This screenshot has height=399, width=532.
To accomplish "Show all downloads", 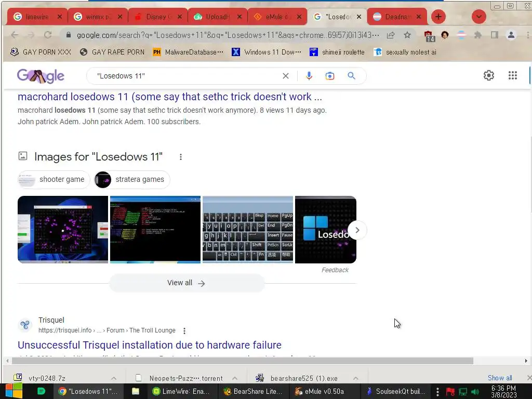I will click(x=500, y=378).
